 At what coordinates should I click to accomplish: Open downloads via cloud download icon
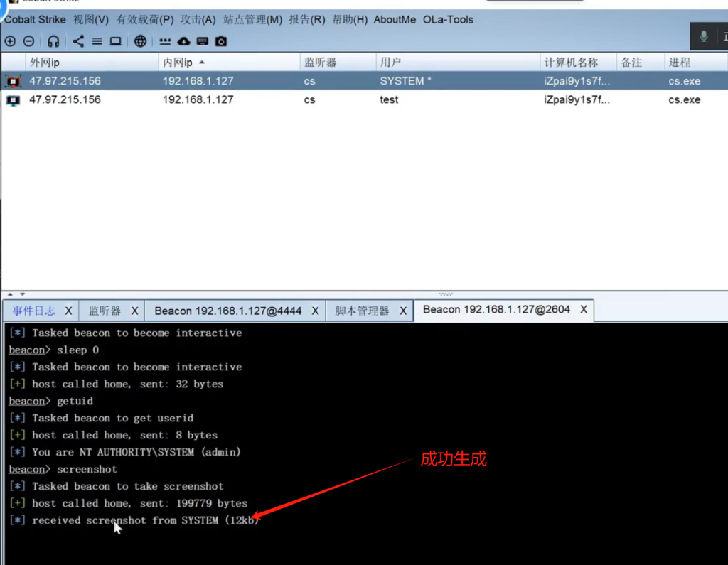184,41
